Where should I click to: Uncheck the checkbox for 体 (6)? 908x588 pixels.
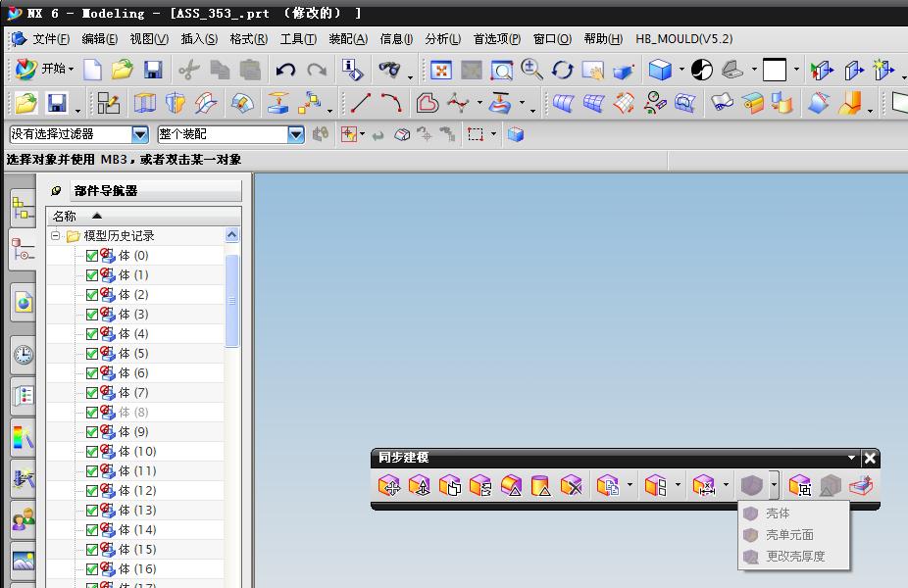click(x=91, y=373)
